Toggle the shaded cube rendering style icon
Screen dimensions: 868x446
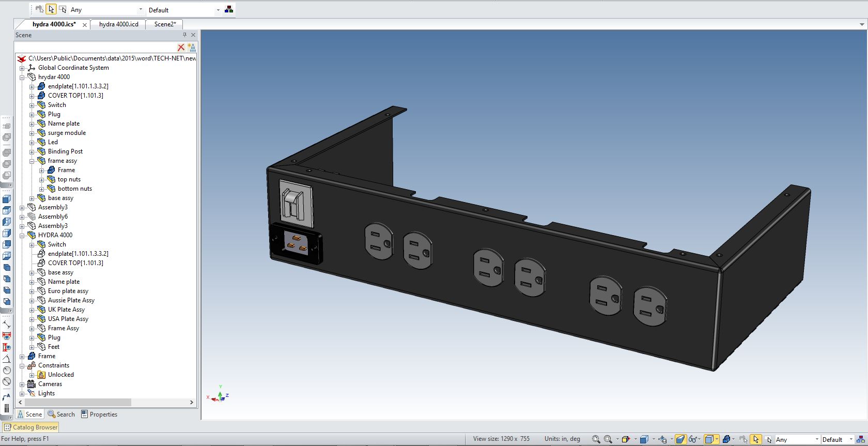(x=709, y=439)
